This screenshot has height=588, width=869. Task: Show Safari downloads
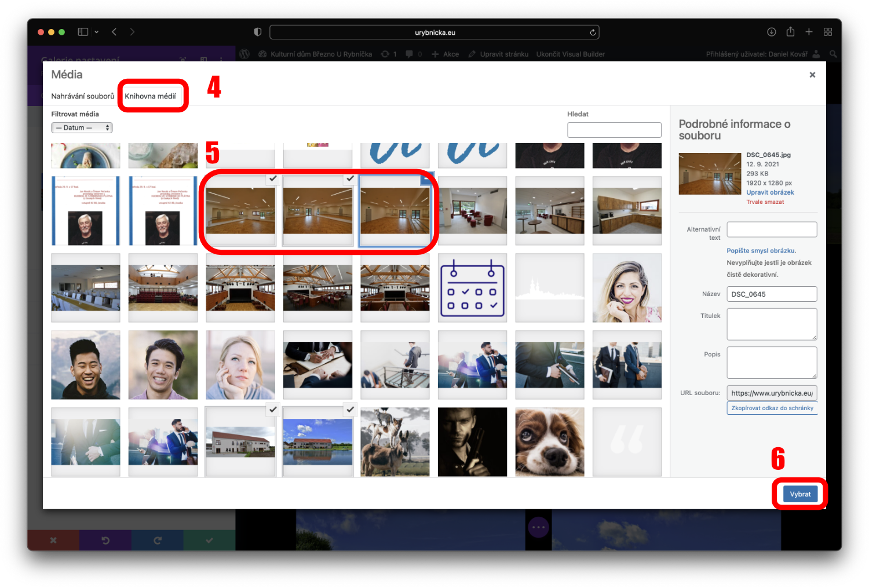click(771, 32)
